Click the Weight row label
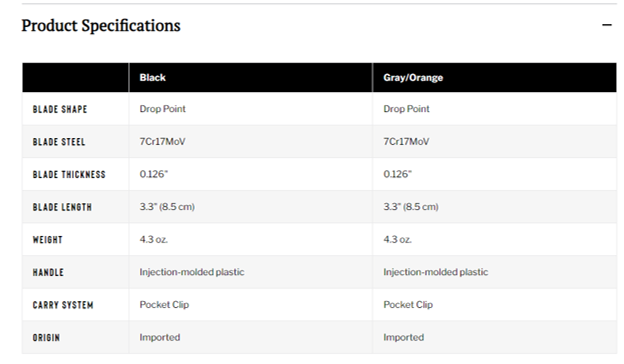 (48, 240)
